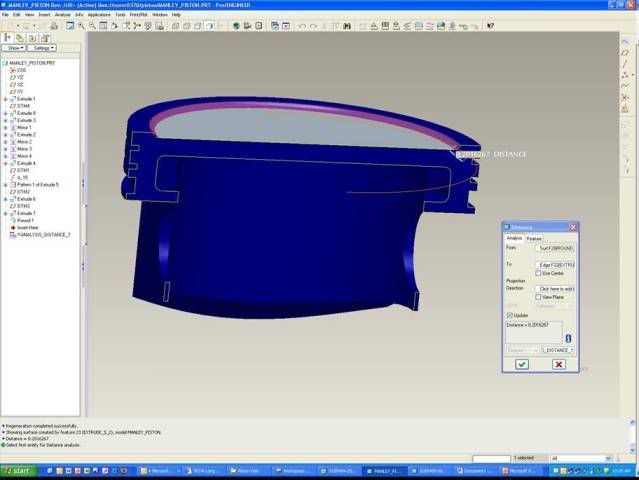
Task: Toggle the View Plane checkbox
Action: tap(538, 297)
